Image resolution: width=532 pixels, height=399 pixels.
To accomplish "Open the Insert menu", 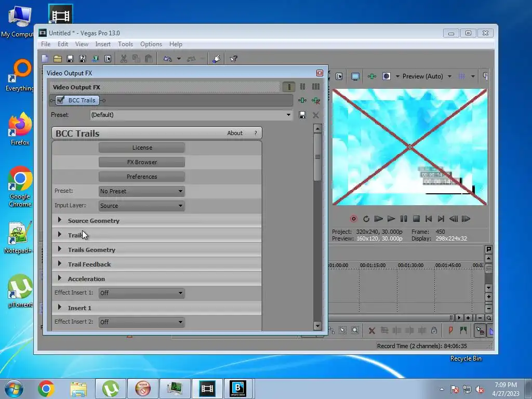I will tap(103, 44).
